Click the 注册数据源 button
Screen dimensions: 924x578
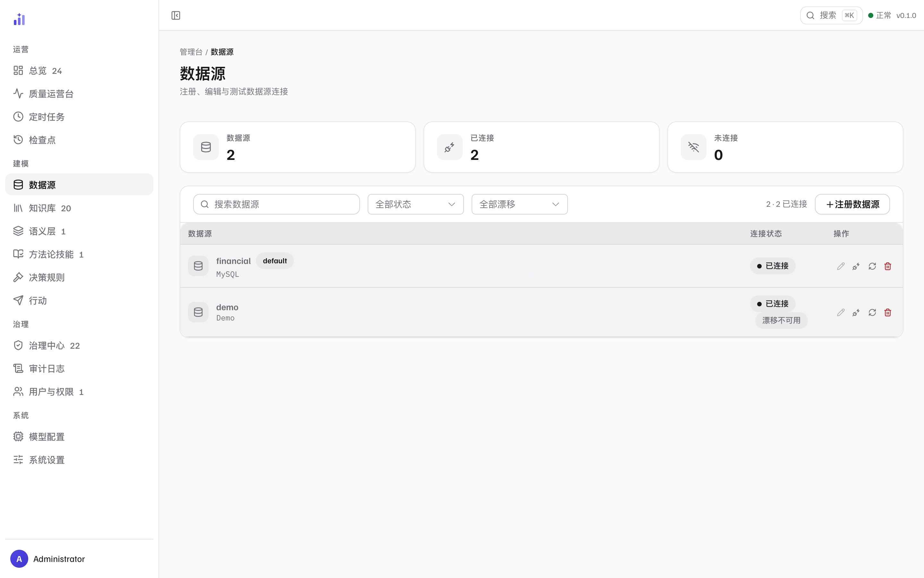(x=852, y=204)
